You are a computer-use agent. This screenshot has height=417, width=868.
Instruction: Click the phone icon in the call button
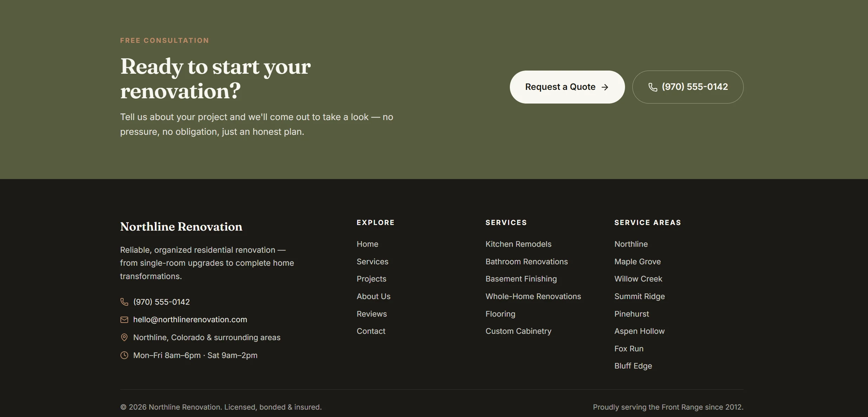click(x=652, y=87)
